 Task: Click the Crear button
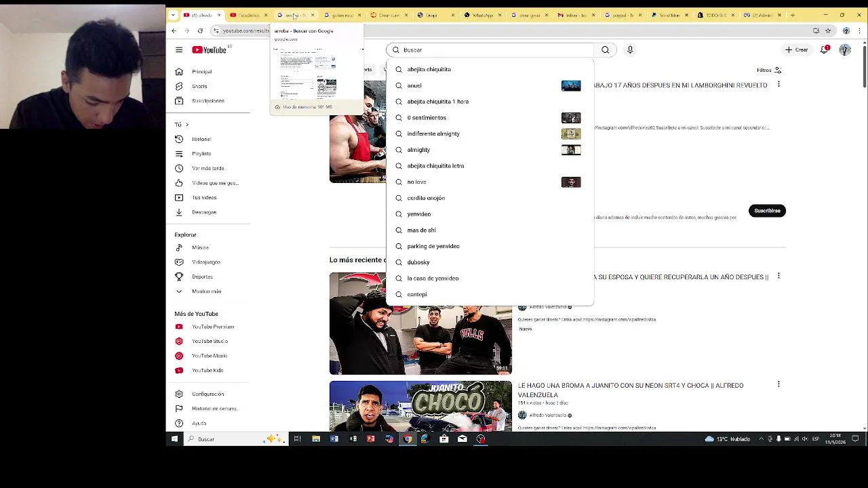[x=797, y=49]
